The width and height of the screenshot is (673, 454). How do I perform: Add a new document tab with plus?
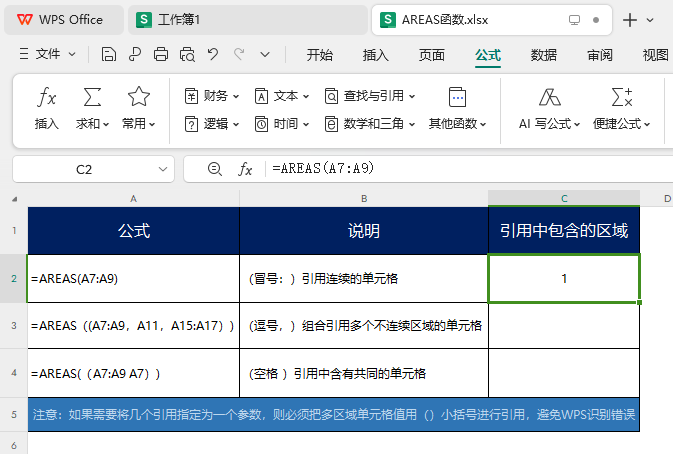630,20
